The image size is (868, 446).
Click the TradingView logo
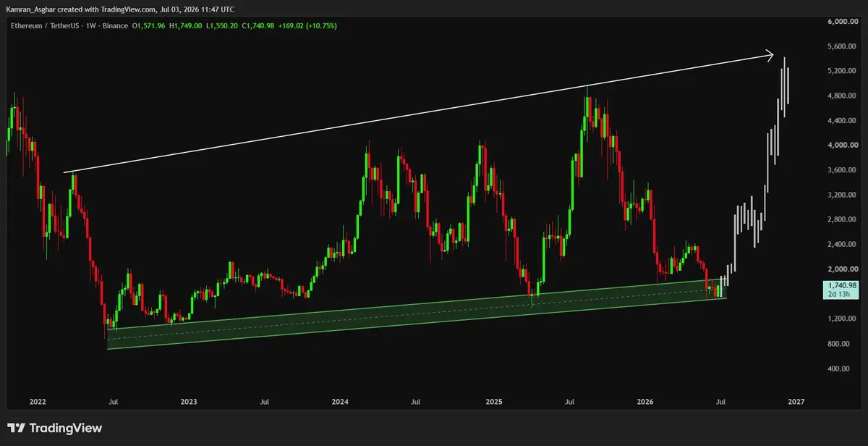pyautogui.click(x=54, y=428)
